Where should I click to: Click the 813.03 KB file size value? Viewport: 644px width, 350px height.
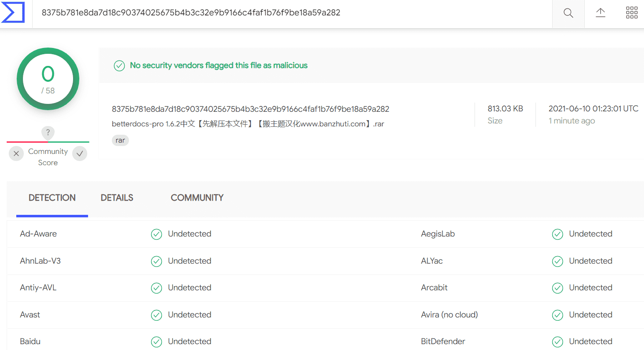point(505,108)
